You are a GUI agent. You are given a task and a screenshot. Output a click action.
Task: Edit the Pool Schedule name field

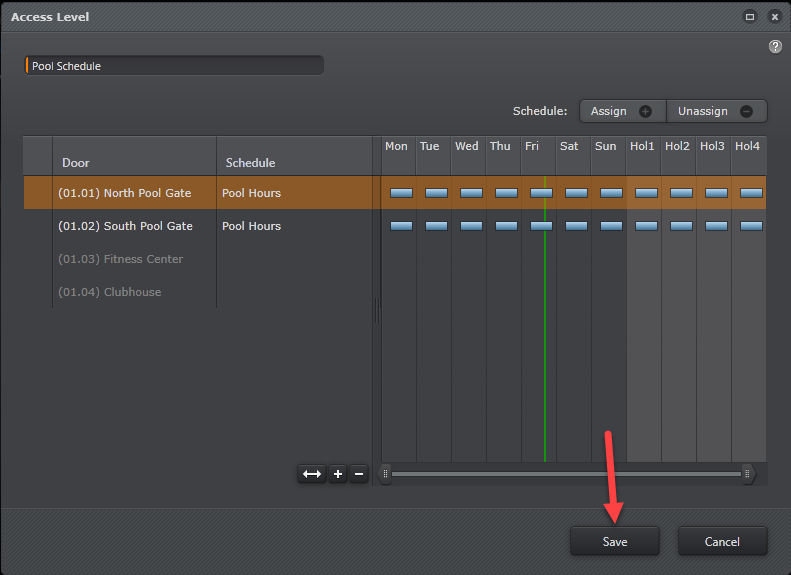tap(175, 66)
